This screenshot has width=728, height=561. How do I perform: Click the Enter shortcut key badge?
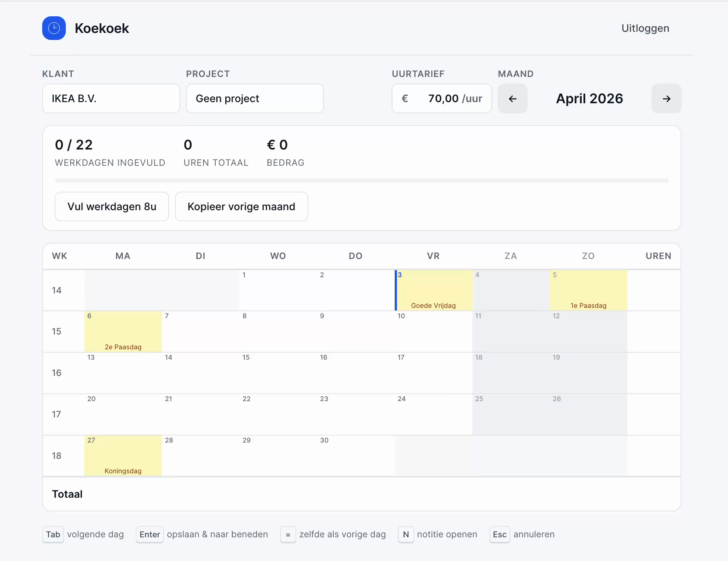(149, 534)
